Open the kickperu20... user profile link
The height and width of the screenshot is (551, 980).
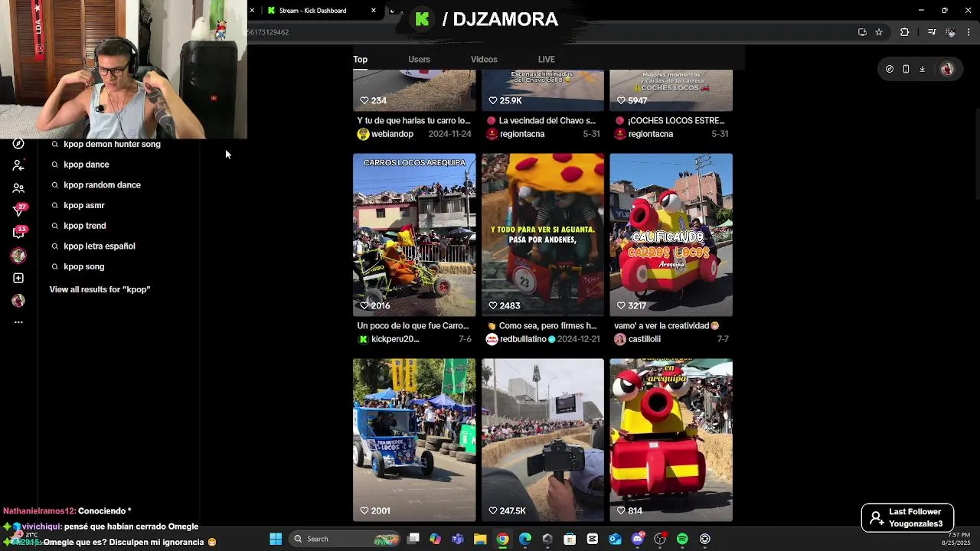pos(395,339)
